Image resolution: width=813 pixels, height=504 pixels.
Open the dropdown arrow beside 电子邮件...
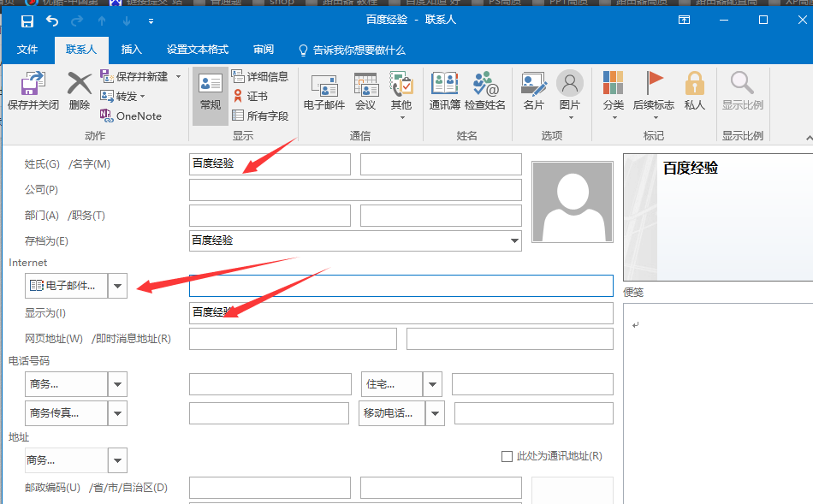coord(118,286)
